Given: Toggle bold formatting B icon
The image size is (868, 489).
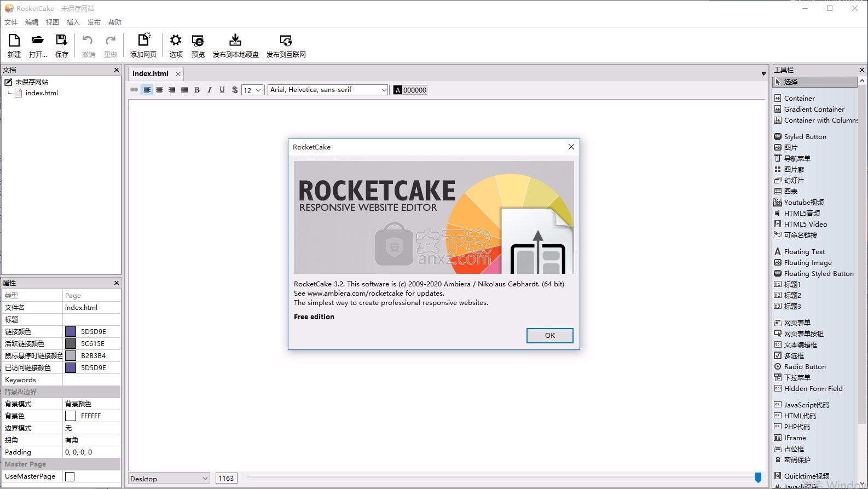Looking at the screenshot, I should click(x=197, y=90).
